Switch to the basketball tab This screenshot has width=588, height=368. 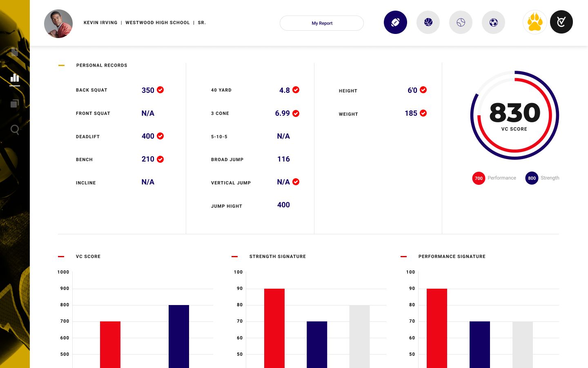click(428, 22)
